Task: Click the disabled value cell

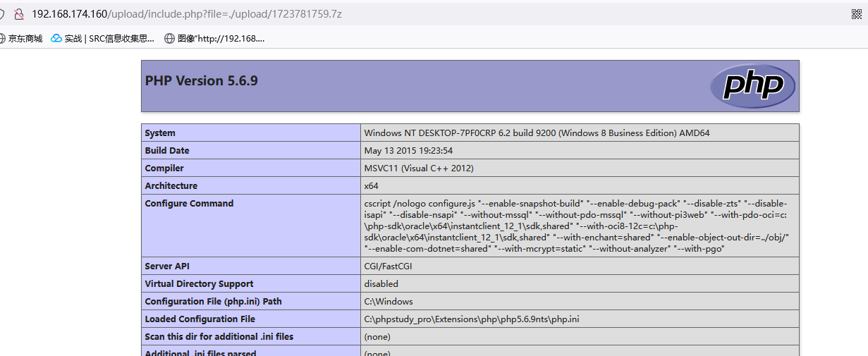Action: pyautogui.click(x=580, y=284)
